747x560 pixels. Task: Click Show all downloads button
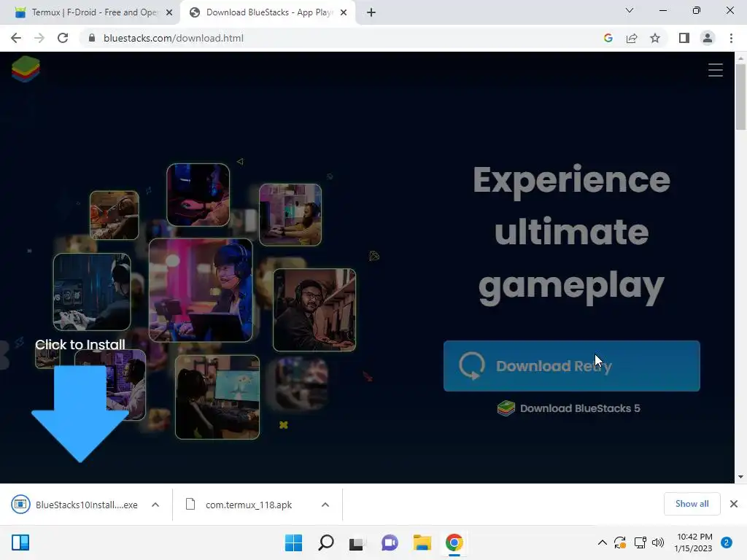coord(692,504)
